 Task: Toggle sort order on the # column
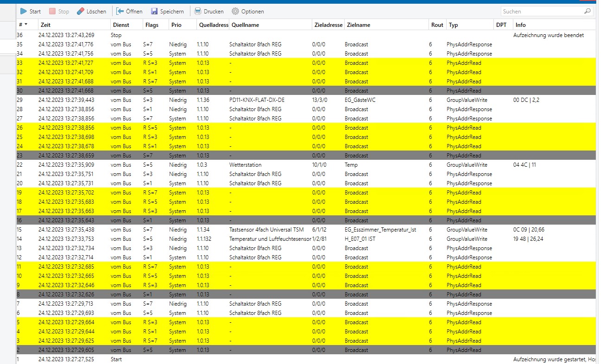(x=22, y=25)
